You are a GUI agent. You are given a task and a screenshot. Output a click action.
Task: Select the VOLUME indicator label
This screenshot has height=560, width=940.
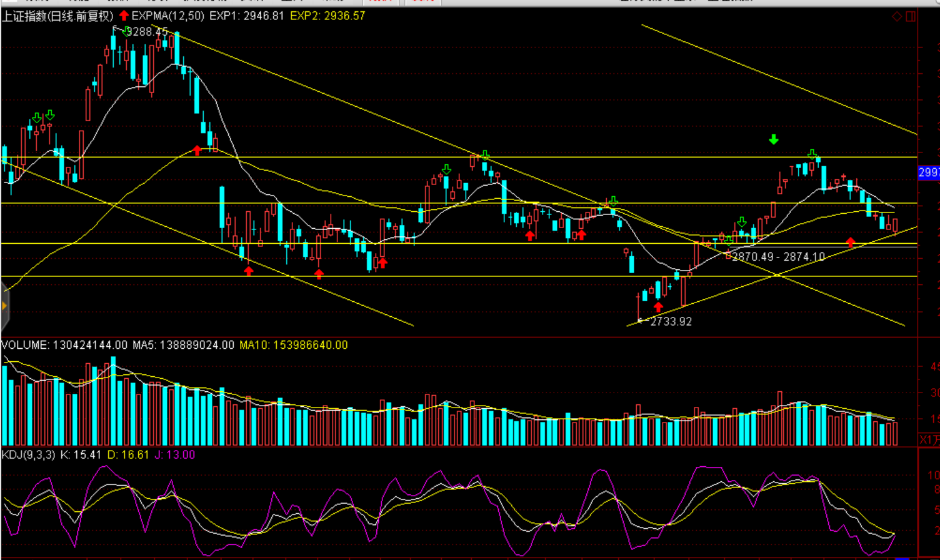pos(24,345)
